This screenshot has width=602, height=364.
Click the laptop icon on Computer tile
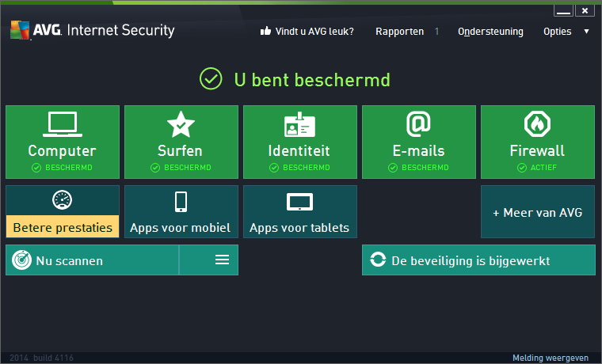tap(62, 123)
